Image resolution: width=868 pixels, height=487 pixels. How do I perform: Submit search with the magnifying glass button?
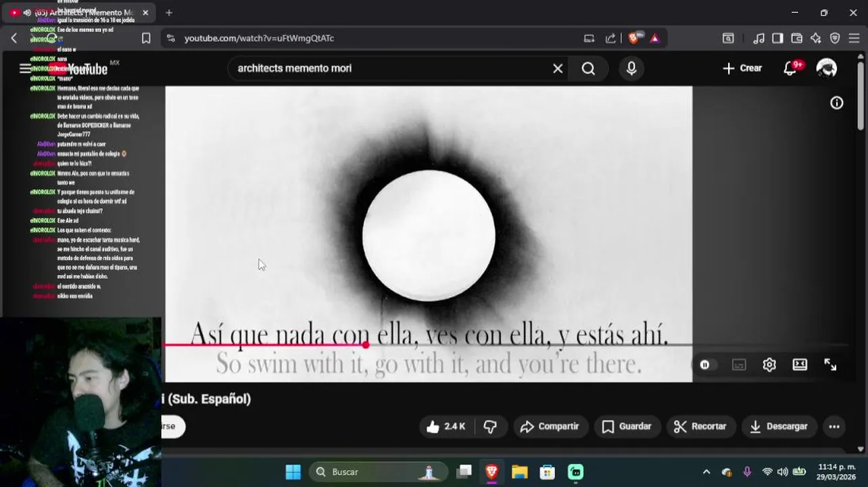point(588,68)
